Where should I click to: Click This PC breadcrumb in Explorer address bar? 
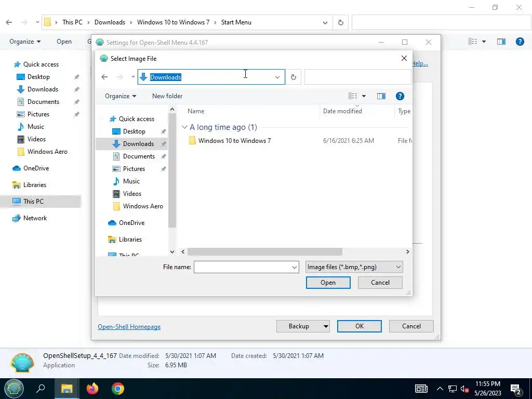tap(72, 22)
